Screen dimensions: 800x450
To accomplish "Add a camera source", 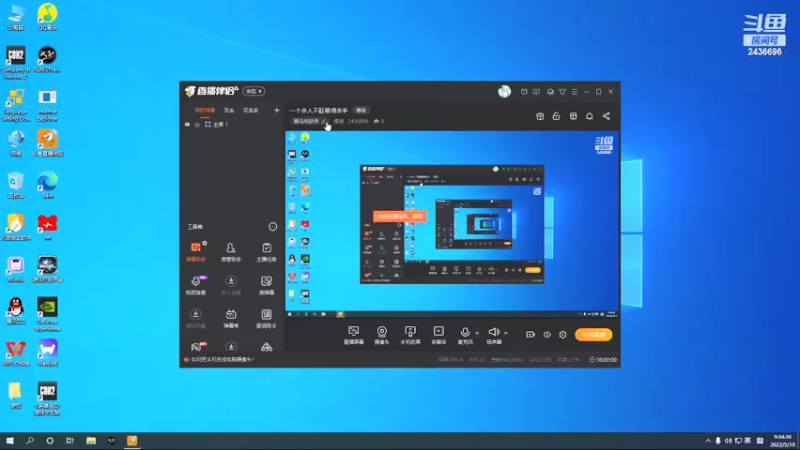I will pos(382,335).
